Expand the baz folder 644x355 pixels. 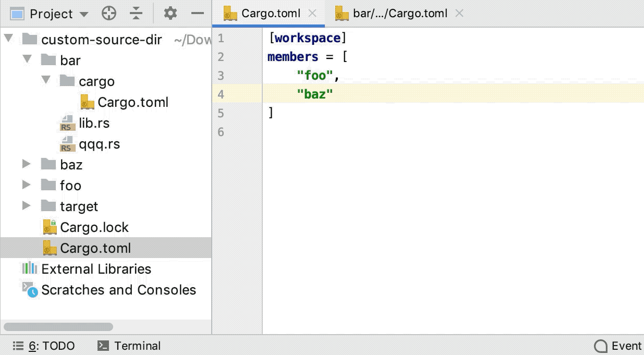pos(27,164)
